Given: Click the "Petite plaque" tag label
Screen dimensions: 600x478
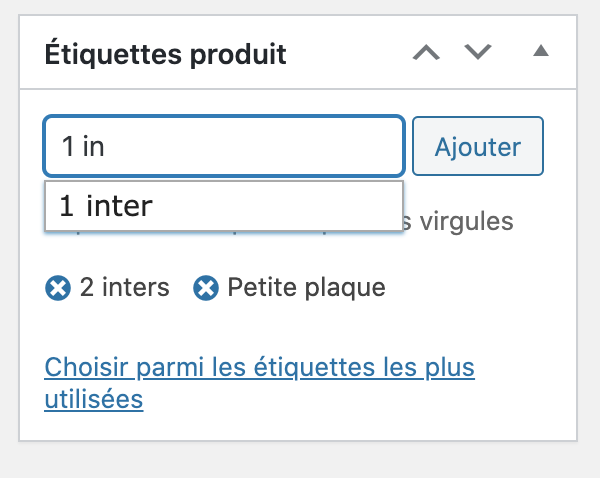Looking at the screenshot, I should point(307,287).
